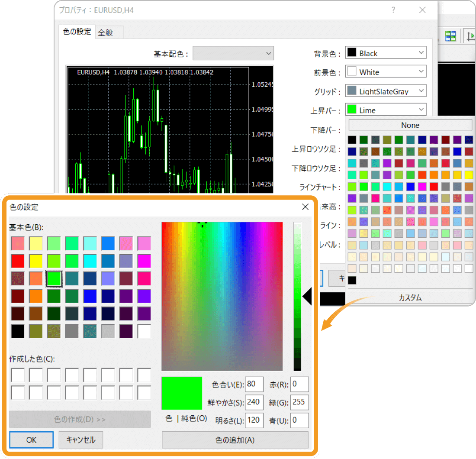Select the pure red basic color swatch
476x459 pixels.
(x=18, y=261)
